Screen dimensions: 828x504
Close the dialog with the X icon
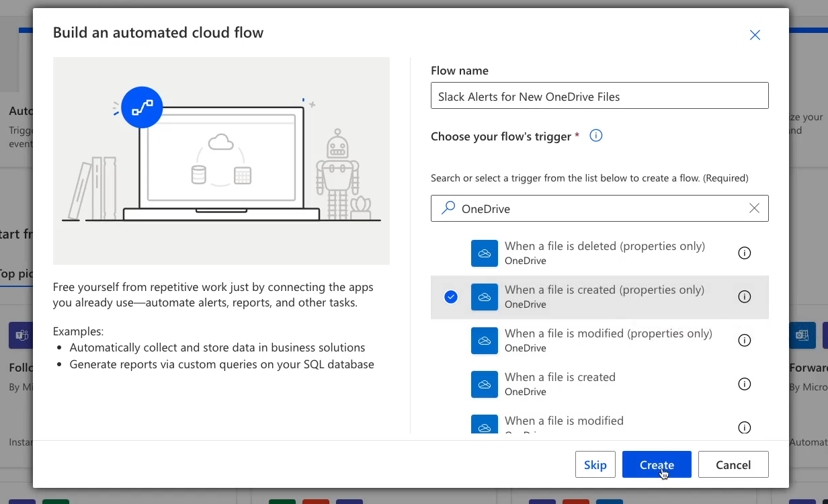(755, 35)
